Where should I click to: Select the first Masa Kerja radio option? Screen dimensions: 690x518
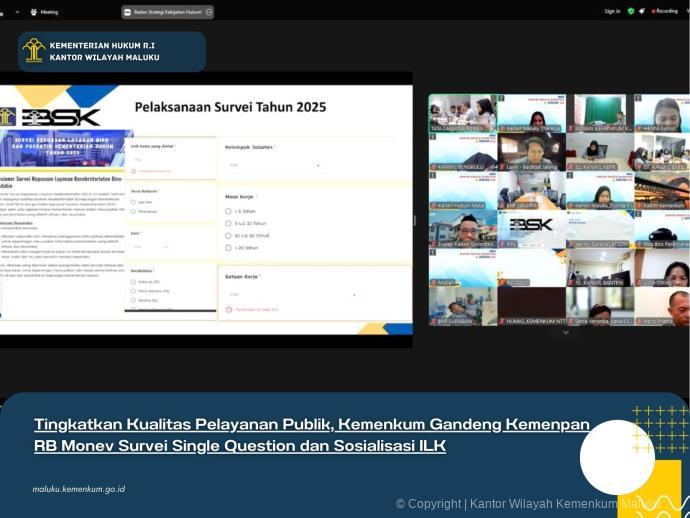[x=229, y=211]
